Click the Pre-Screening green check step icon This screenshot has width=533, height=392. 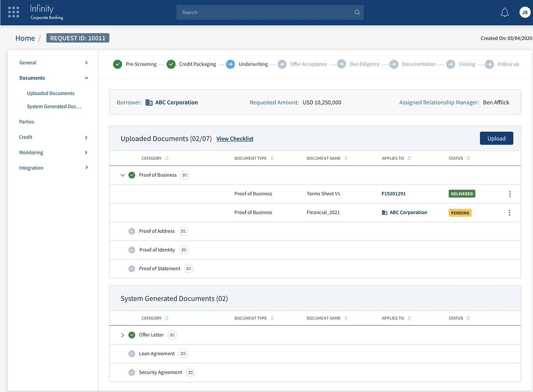pyautogui.click(x=117, y=64)
